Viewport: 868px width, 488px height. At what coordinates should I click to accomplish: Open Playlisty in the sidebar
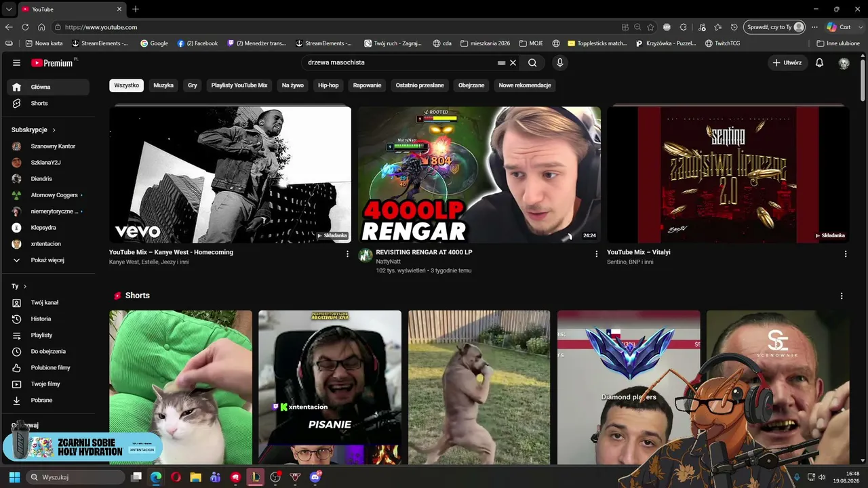pyautogui.click(x=48, y=335)
